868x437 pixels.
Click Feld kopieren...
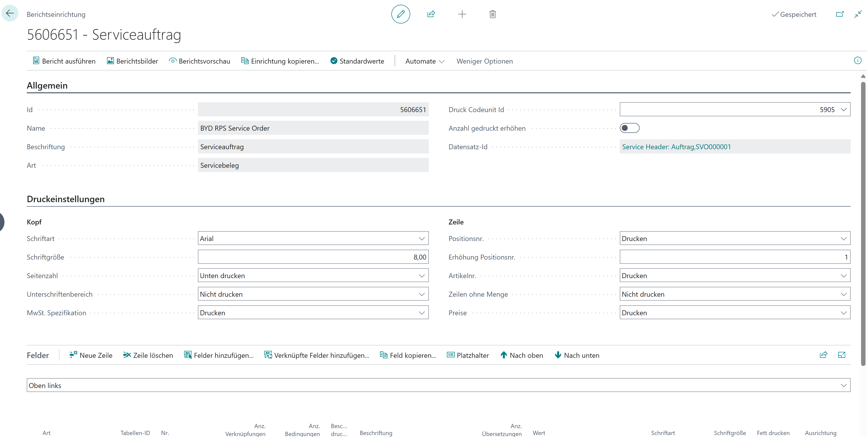[x=408, y=355]
